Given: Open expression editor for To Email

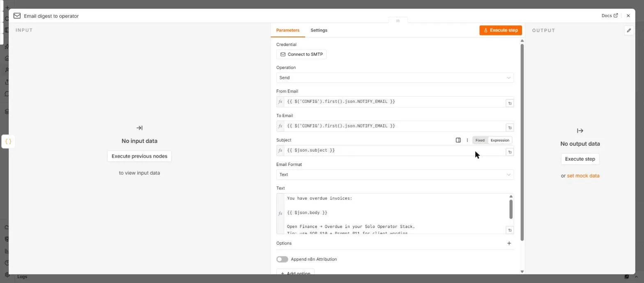Looking at the screenshot, I should [x=510, y=128].
